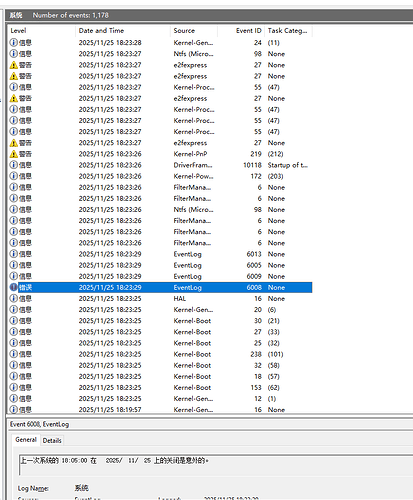Click inside the event description text box
The height and width of the screenshot is (500, 413).
point(216,465)
